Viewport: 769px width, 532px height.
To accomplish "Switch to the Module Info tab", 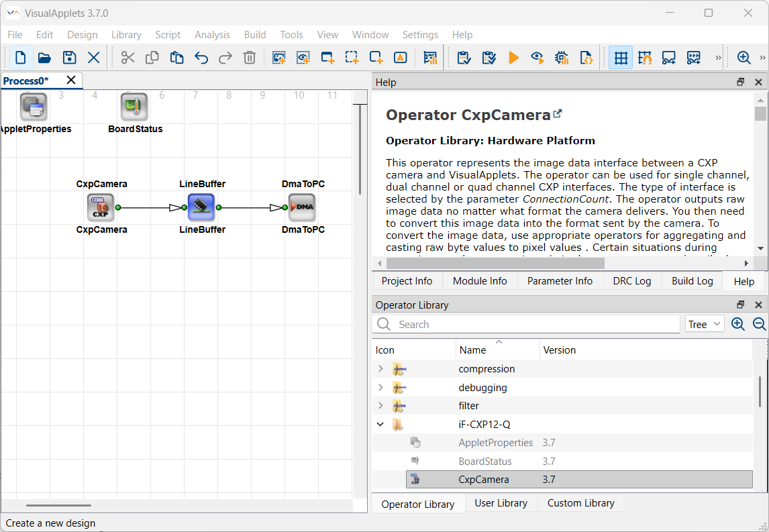I will 480,281.
